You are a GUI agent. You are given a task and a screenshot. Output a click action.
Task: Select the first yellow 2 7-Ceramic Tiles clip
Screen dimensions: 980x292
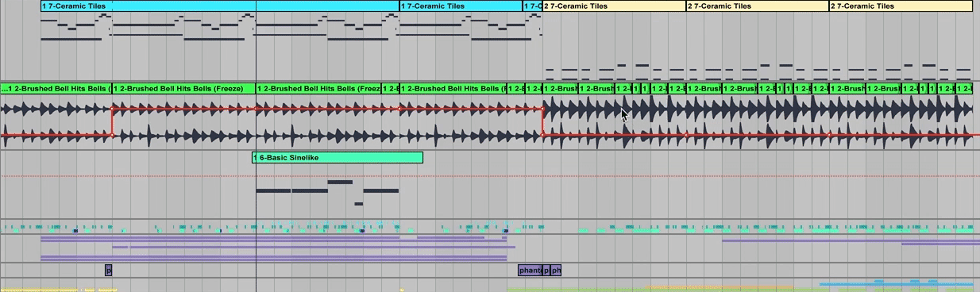(x=614, y=6)
